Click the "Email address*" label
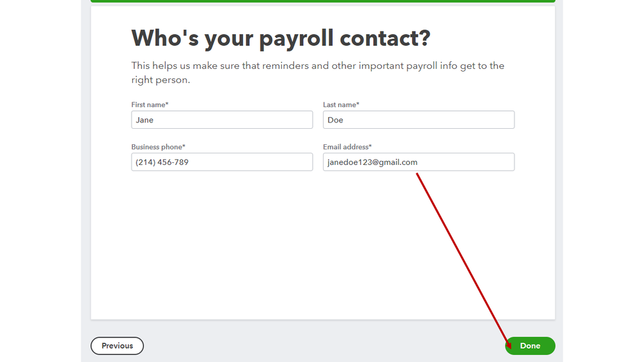The image size is (644, 362). click(x=347, y=147)
